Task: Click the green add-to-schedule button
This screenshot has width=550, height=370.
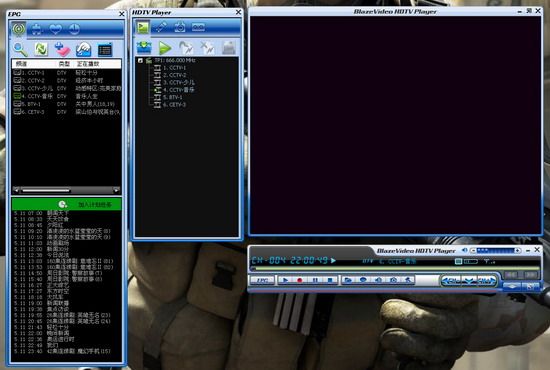Action: coord(67,204)
